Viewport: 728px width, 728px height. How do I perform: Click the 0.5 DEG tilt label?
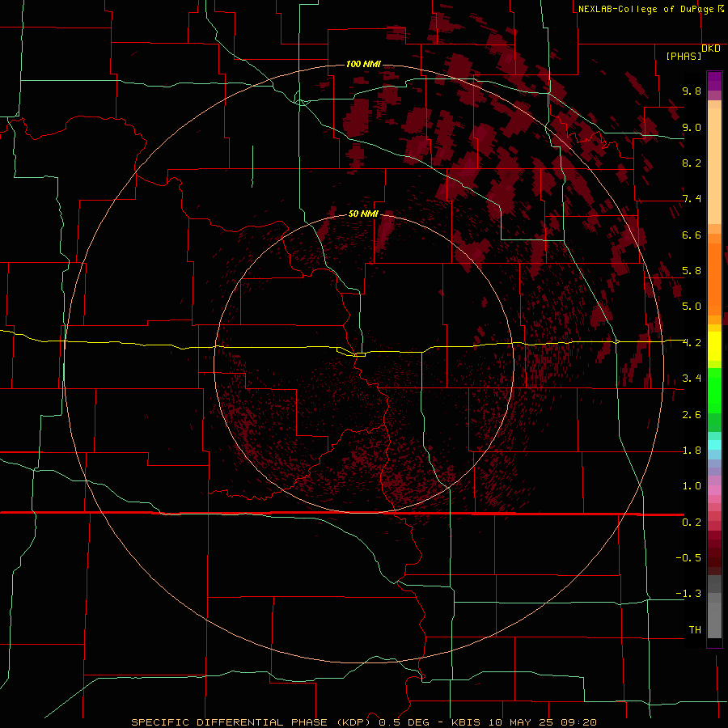(x=404, y=722)
